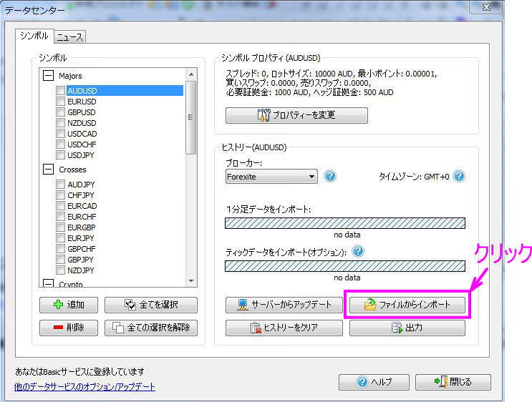The image size is (532, 402).
Task: Open the Forexite broker dropdown
Action: click(271, 177)
